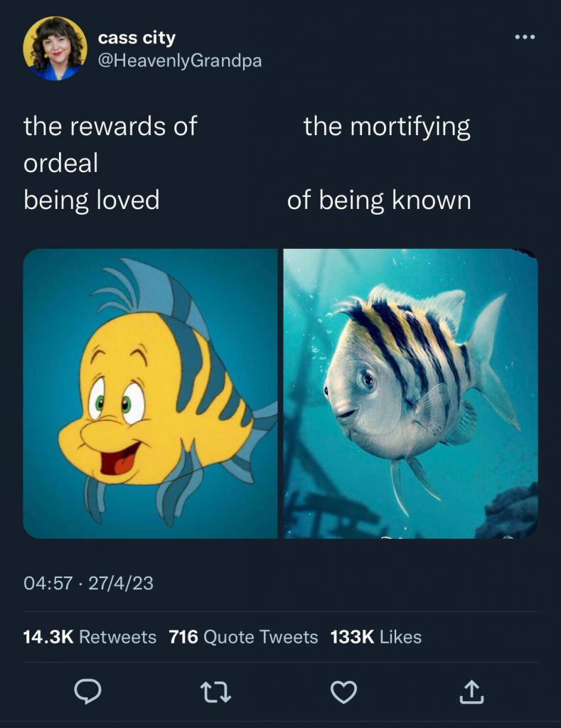Image resolution: width=561 pixels, height=728 pixels.
Task: Click the 04:57 time in the timestamp
Action: 48,584
